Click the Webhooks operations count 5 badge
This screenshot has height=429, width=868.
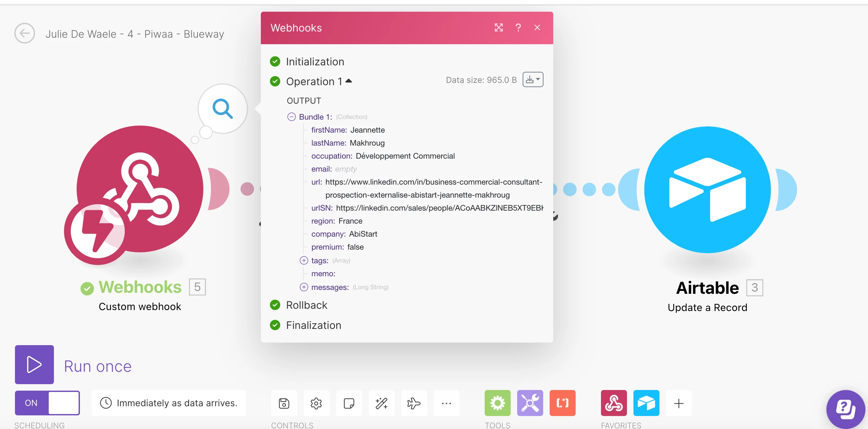pos(197,287)
